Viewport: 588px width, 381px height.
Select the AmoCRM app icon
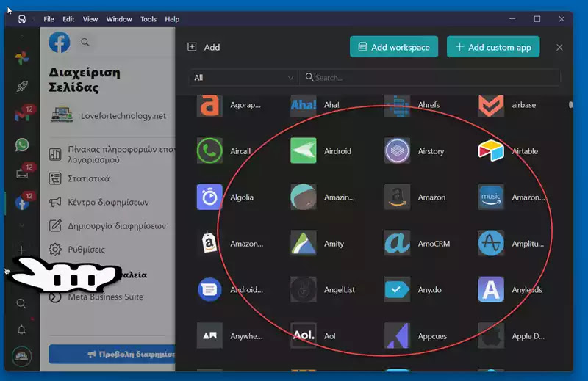click(397, 243)
